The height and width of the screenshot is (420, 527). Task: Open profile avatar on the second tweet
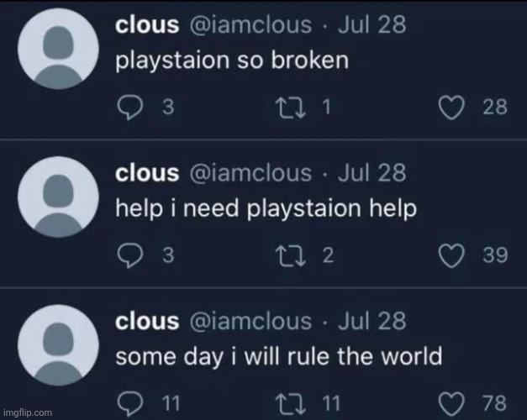coord(59,197)
